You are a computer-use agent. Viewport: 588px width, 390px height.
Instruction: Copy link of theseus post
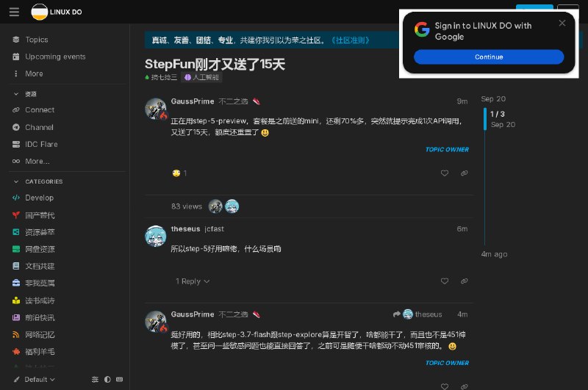click(465, 281)
